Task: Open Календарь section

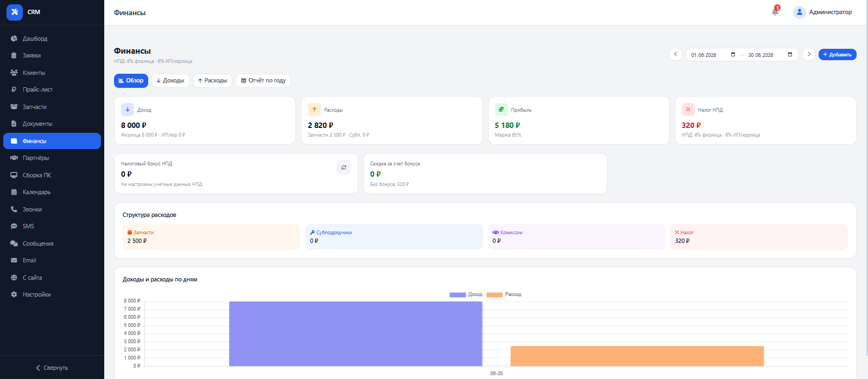Action: tap(52, 192)
